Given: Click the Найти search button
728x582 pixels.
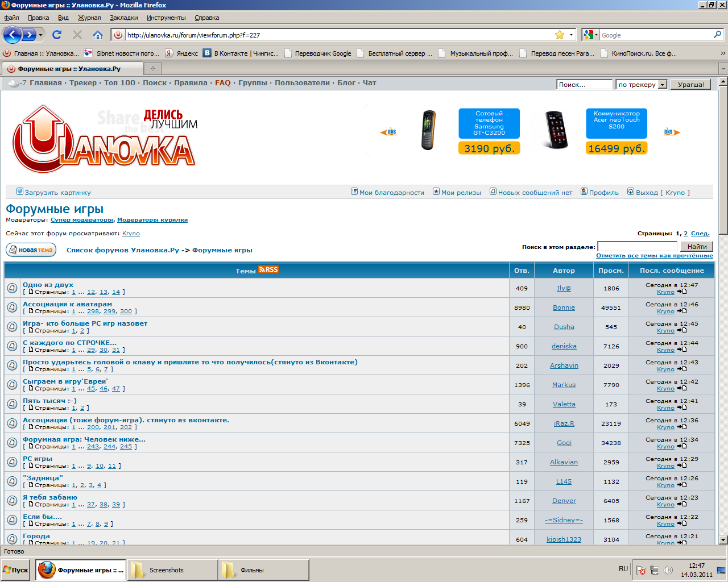Looking at the screenshot, I should (697, 246).
